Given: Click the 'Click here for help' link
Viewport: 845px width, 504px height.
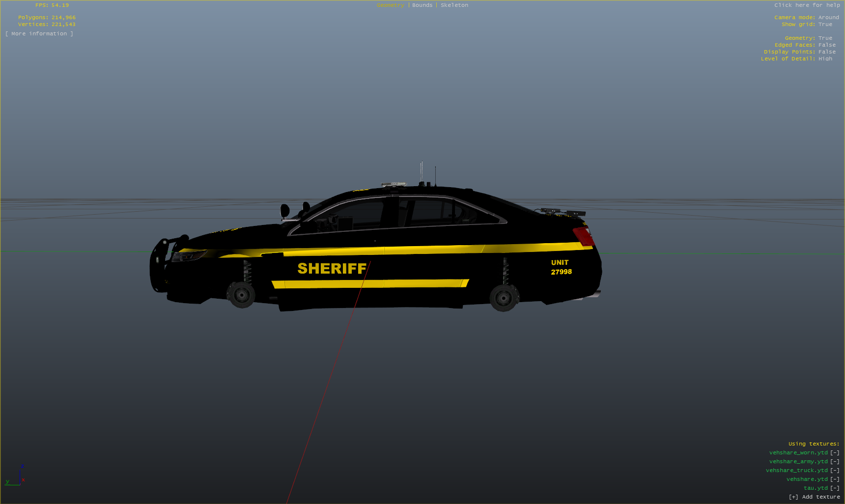Looking at the screenshot, I should click(x=807, y=5).
